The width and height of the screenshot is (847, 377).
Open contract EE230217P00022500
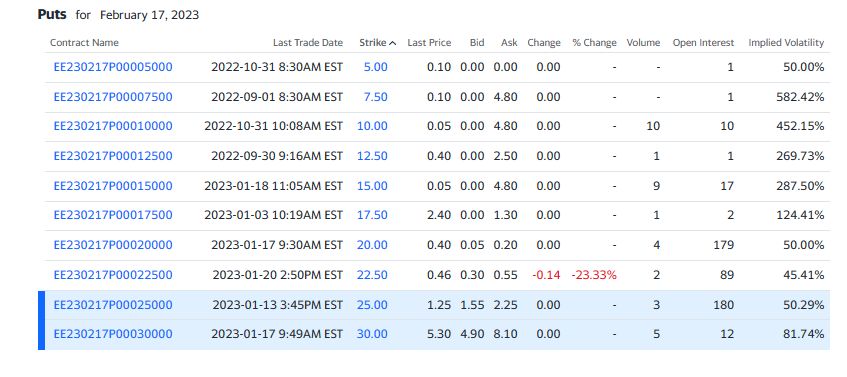point(113,275)
